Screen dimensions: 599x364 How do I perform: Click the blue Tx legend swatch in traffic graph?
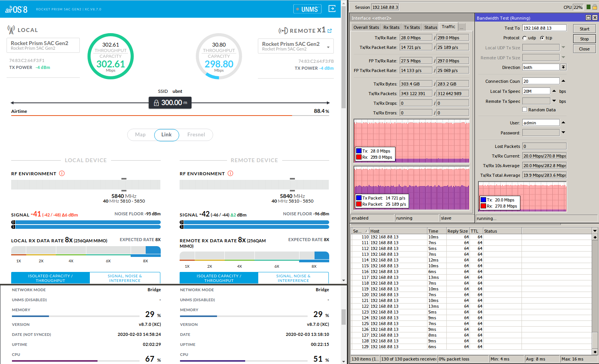click(x=358, y=151)
